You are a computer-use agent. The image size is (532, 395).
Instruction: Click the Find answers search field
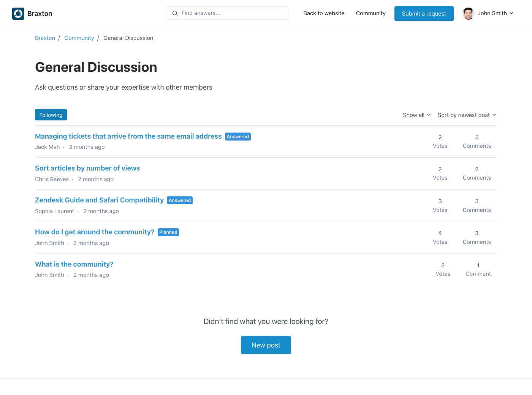click(x=232, y=13)
